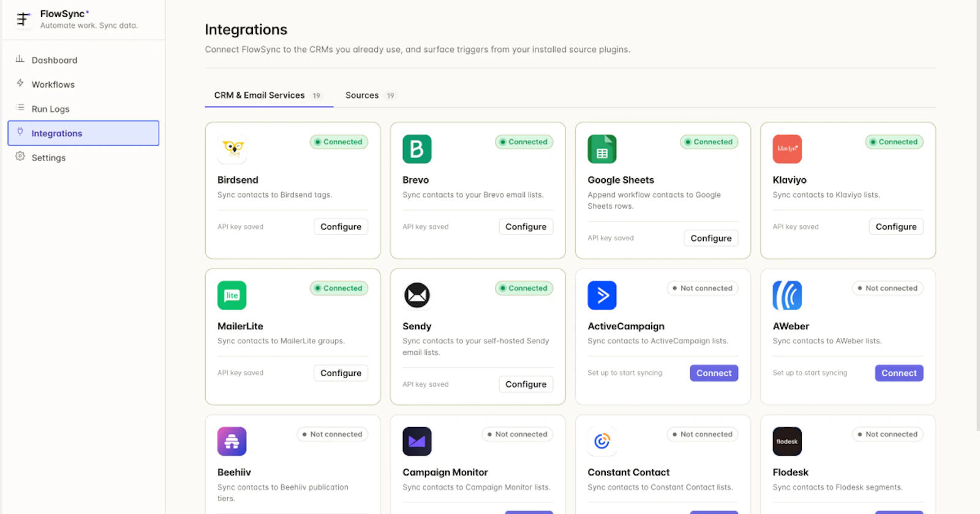Click "Sync contacts to Klaviyo lists." text
The height and width of the screenshot is (514, 980).
826,195
